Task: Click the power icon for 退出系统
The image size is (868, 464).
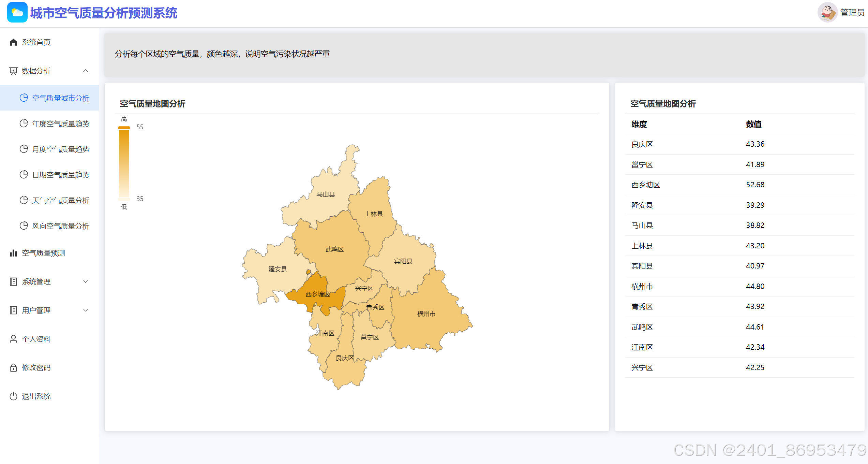Action: click(13, 396)
